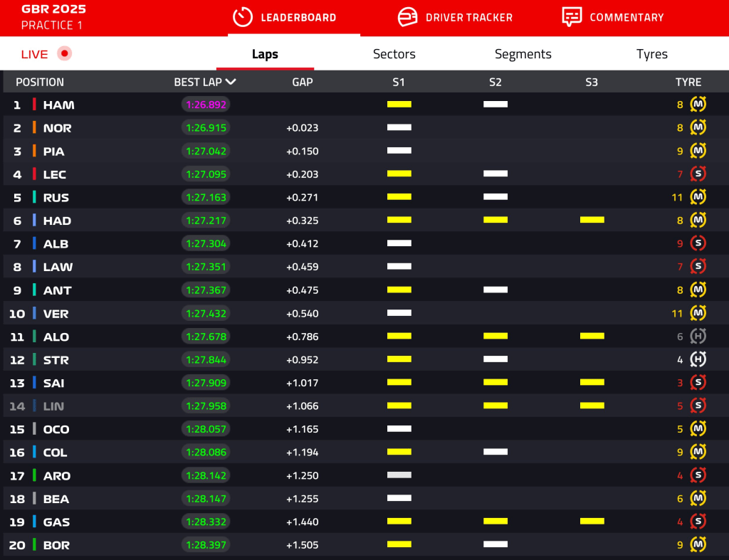Toggle HAM's purple fastest lap time

point(206,104)
